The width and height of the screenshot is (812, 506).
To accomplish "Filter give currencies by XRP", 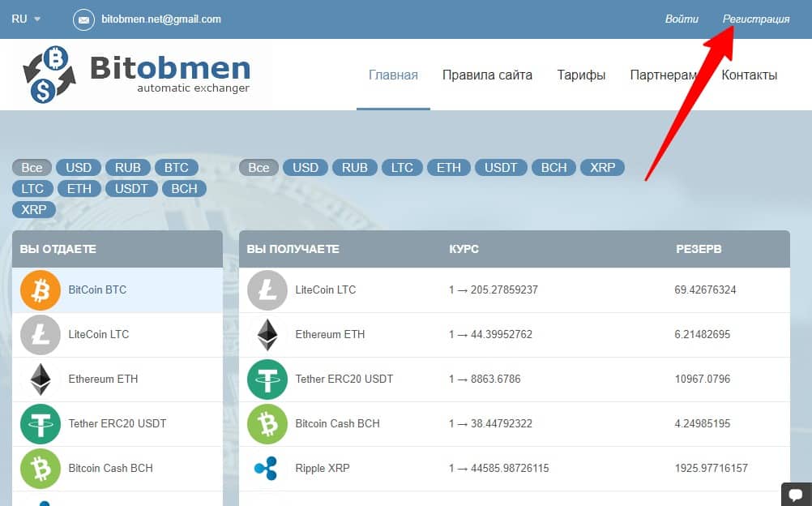I will 34,210.
